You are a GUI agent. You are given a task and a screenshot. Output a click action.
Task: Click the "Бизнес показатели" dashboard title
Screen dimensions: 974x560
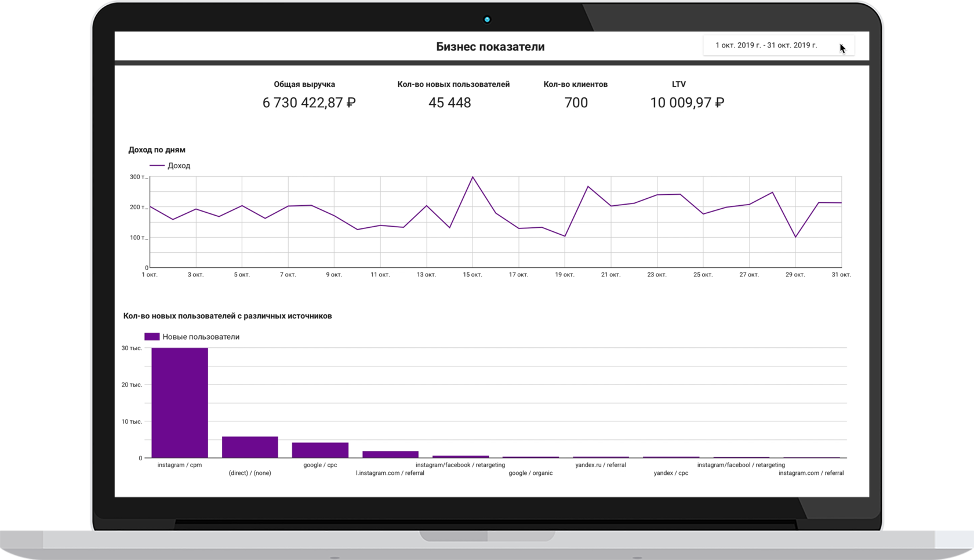coord(490,47)
